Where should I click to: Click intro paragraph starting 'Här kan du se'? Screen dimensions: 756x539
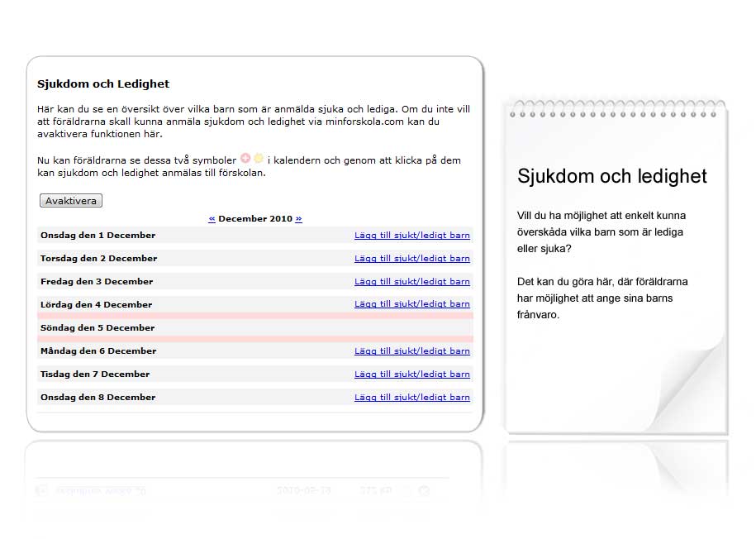(x=254, y=122)
